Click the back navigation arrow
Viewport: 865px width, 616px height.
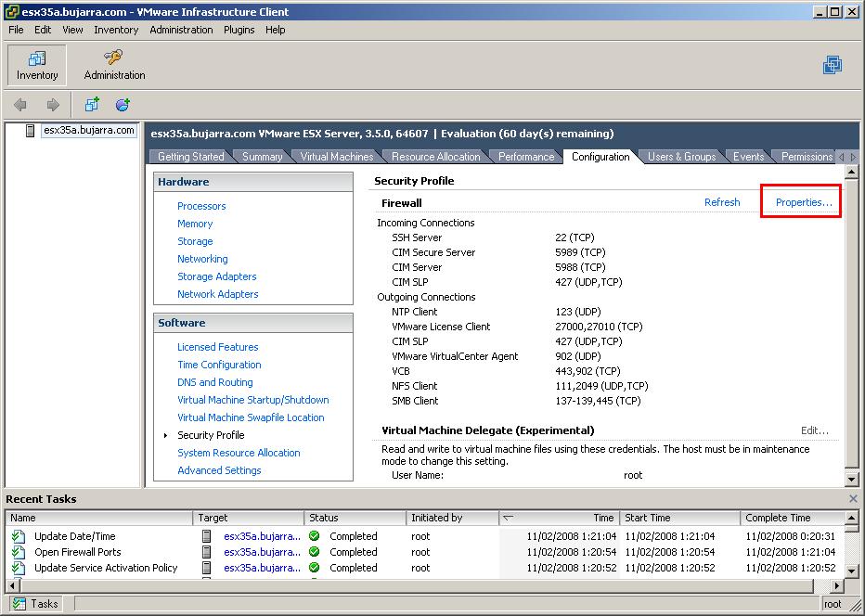(x=20, y=104)
